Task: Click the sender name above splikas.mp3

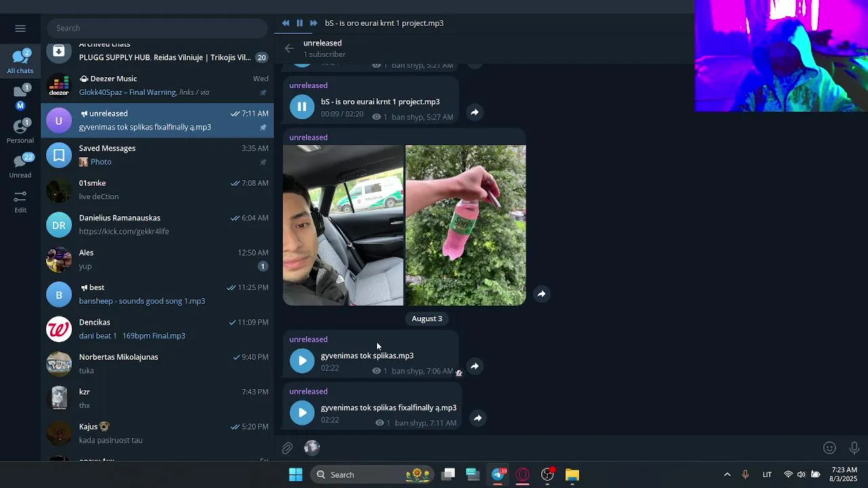Action: click(309, 340)
